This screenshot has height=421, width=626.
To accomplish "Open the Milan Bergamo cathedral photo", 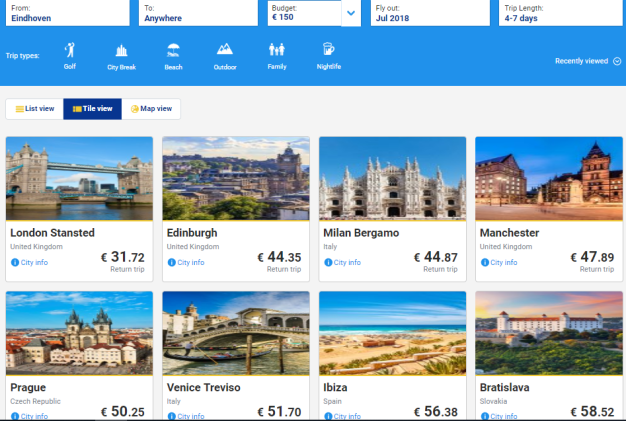I will click(x=392, y=178).
